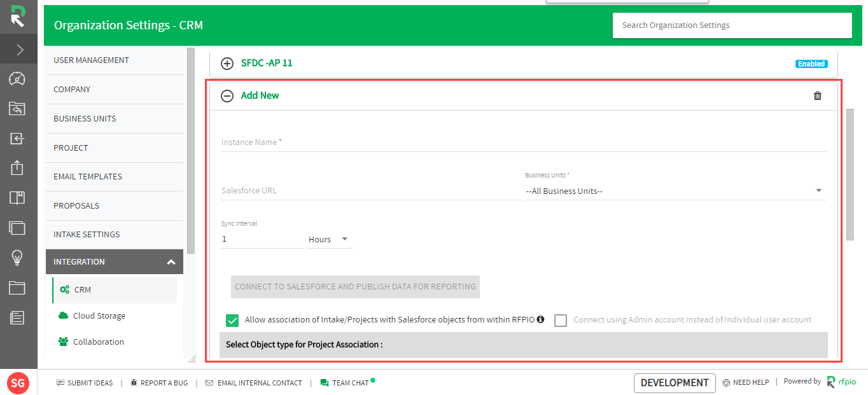
Task: Expand the left navigation arrow
Action: 19,50
